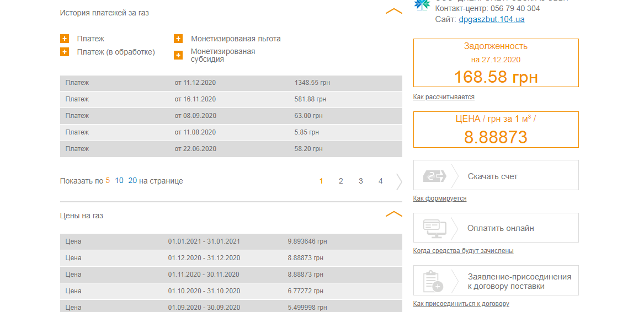The image size is (644, 312).
Task: Click the online payment computer icon
Action: 434,228
